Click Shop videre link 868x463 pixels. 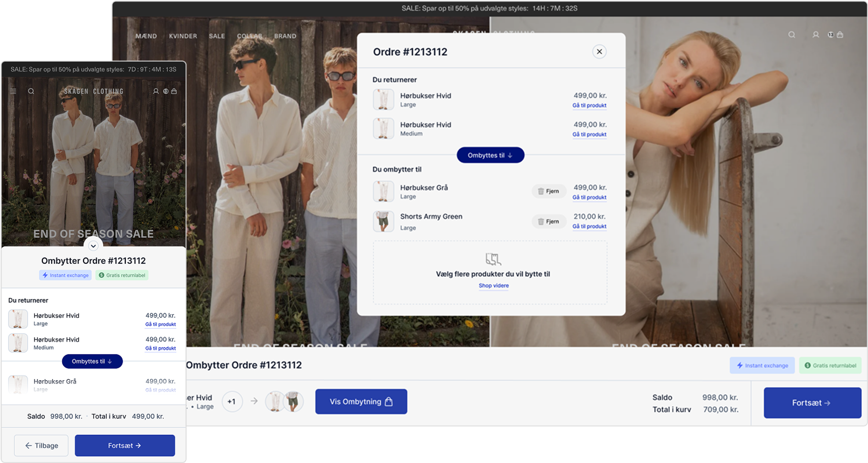click(493, 285)
